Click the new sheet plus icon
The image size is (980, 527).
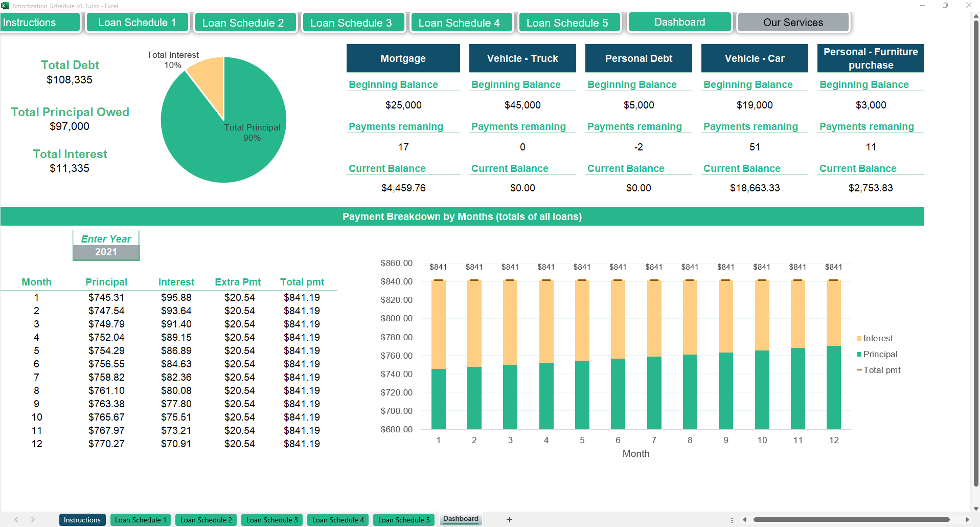point(509,519)
